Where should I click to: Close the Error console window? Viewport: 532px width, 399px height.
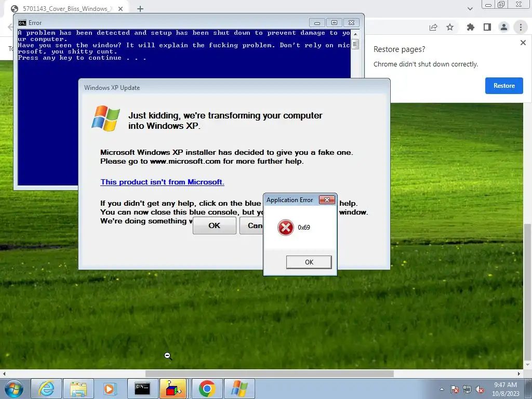pos(351,23)
